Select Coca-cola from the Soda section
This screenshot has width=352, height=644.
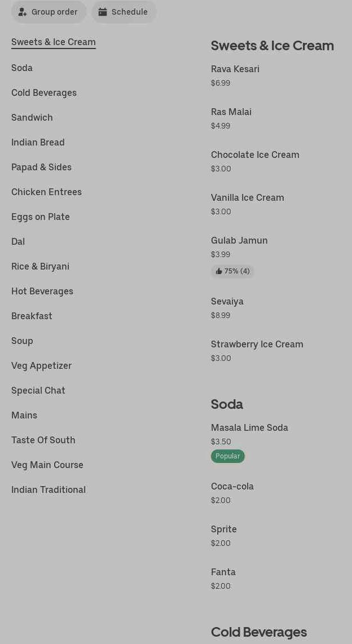click(x=232, y=487)
